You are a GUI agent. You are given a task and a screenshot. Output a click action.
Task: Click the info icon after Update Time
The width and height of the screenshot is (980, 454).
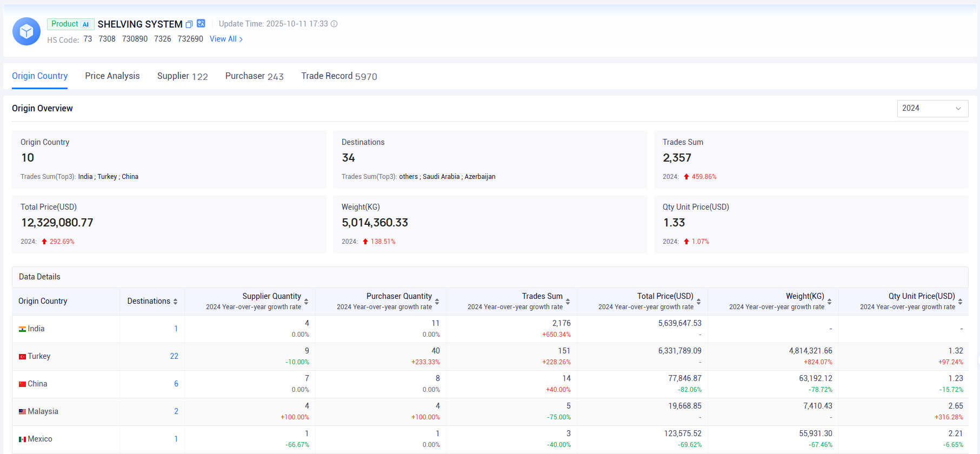[334, 24]
